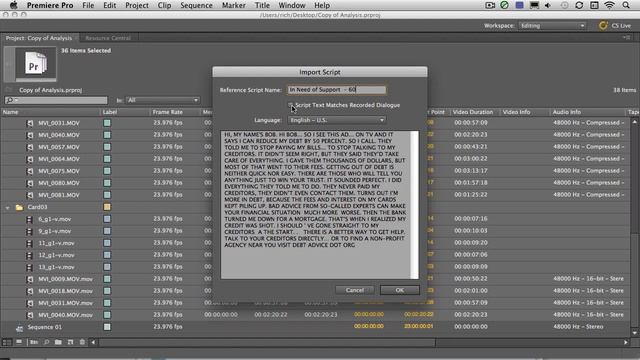The height and width of the screenshot is (360, 640).
Task: Open the Title menu
Action: pos(262,5)
